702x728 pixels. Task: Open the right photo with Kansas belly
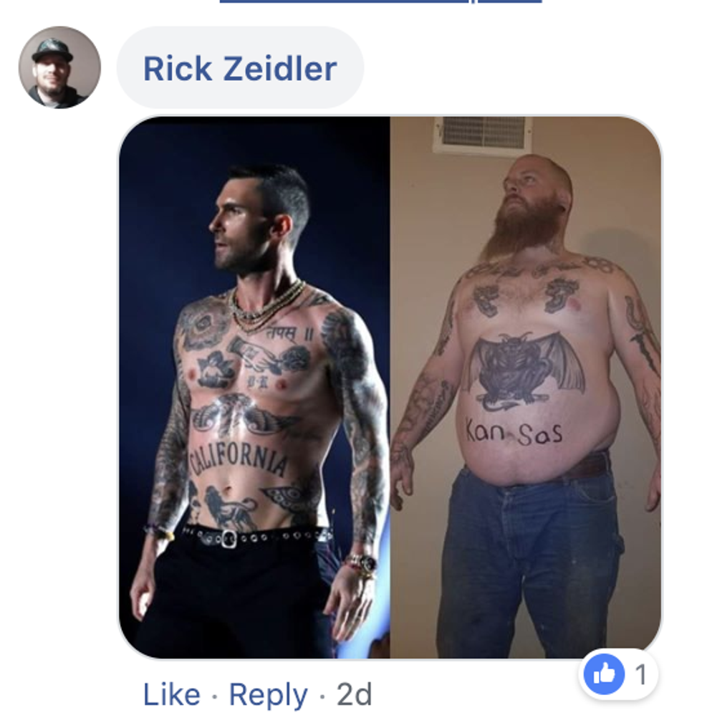click(x=526, y=387)
